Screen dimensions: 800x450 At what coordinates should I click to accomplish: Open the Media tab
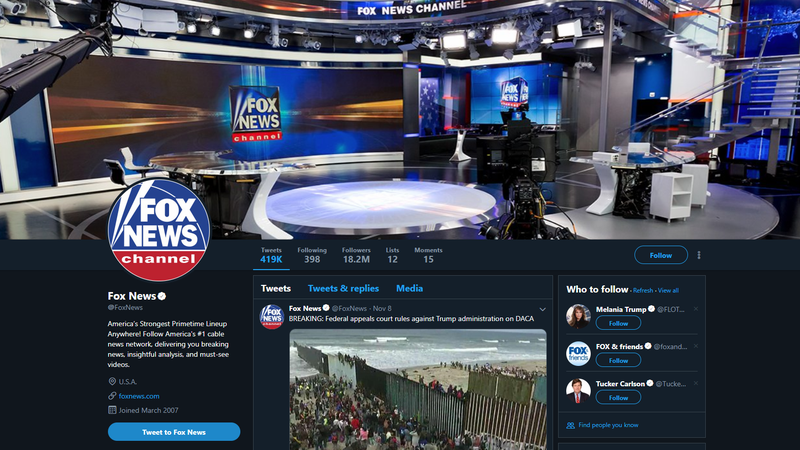click(409, 288)
